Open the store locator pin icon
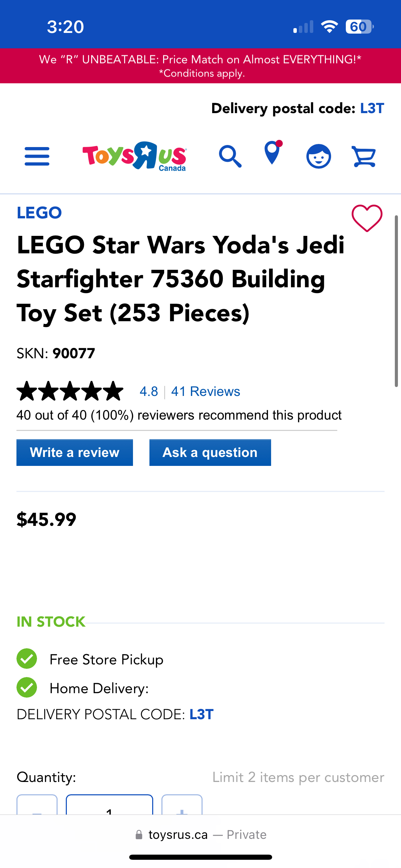 click(x=272, y=153)
